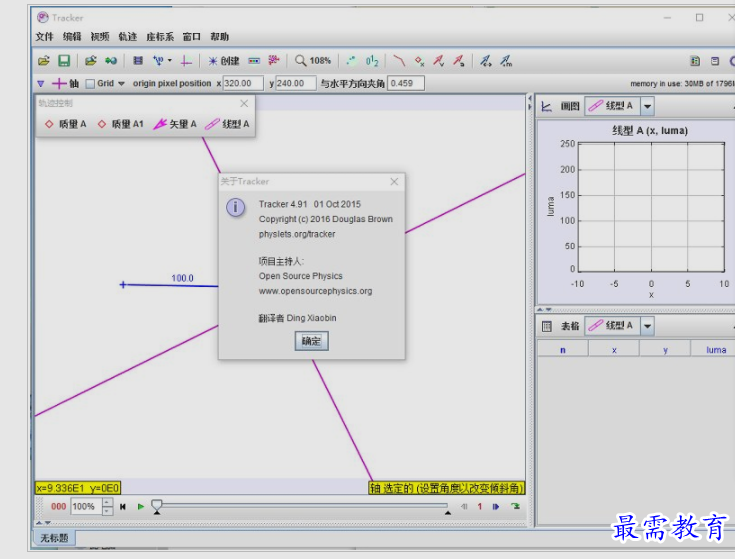The height and width of the screenshot is (559, 735).
Task: Click 确定 in the About Tracker dialog
Action: (x=312, y=341)
